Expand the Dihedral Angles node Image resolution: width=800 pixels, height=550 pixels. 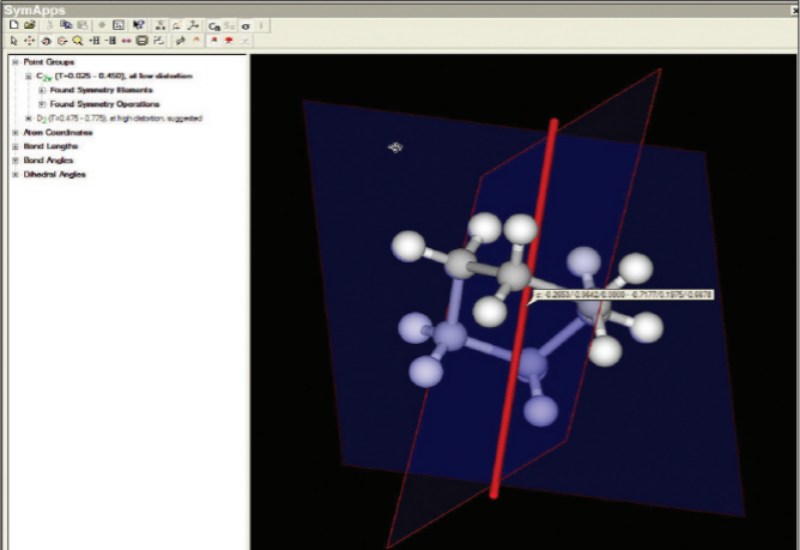tap(15, 174)
